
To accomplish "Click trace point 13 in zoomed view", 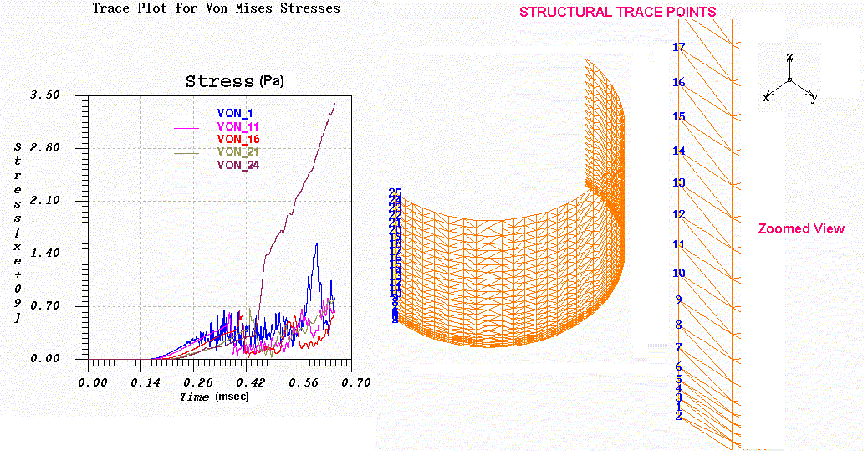I will 679,183.
